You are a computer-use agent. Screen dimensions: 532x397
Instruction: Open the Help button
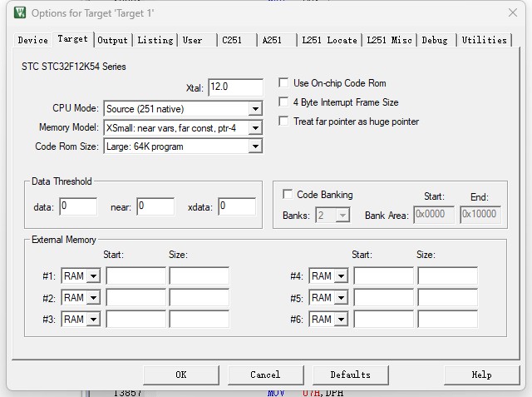pos(482,375)
